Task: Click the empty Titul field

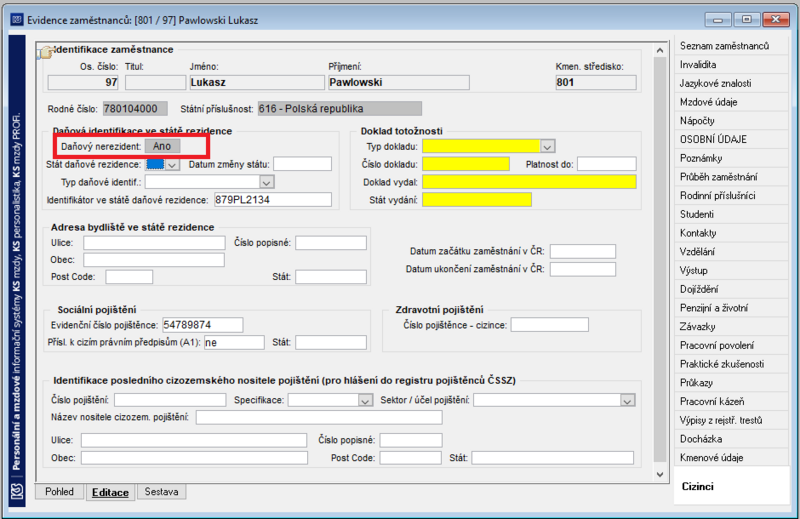Action: [x=155, y=83]
